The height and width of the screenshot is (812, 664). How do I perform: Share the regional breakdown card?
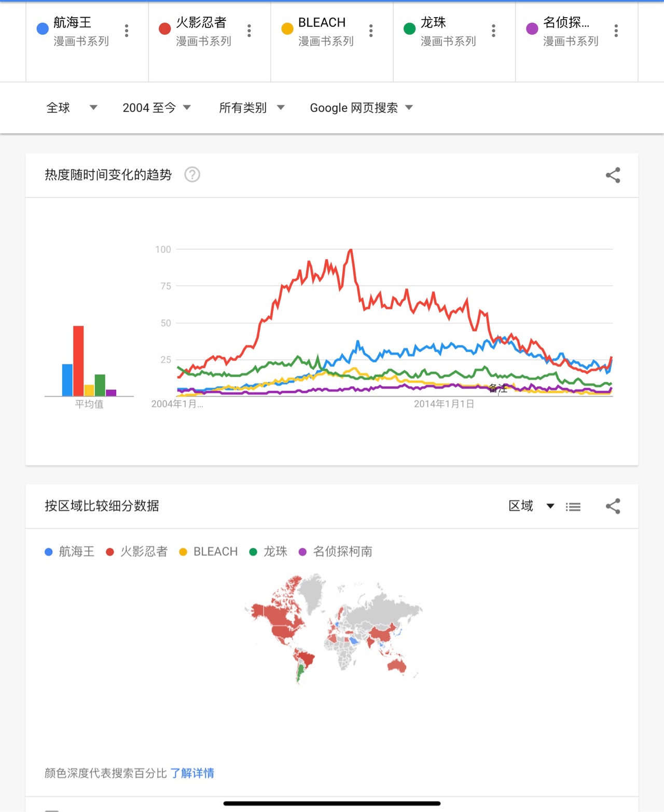(x=613, y=506)
